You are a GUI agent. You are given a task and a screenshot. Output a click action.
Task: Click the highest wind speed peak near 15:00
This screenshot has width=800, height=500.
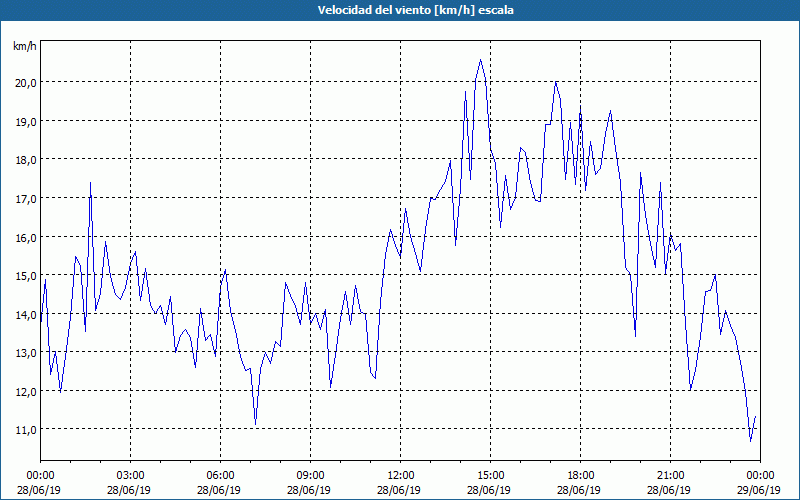click(480, 60)
